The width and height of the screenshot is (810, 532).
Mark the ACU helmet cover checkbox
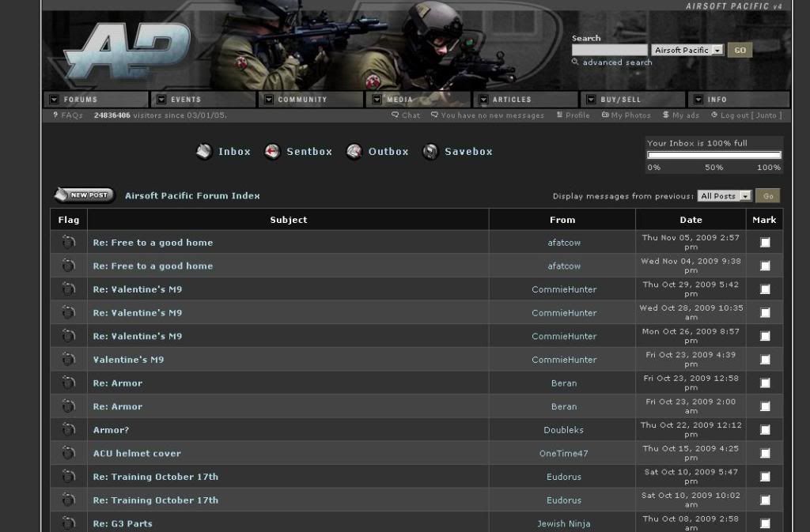tap(765, 453)
